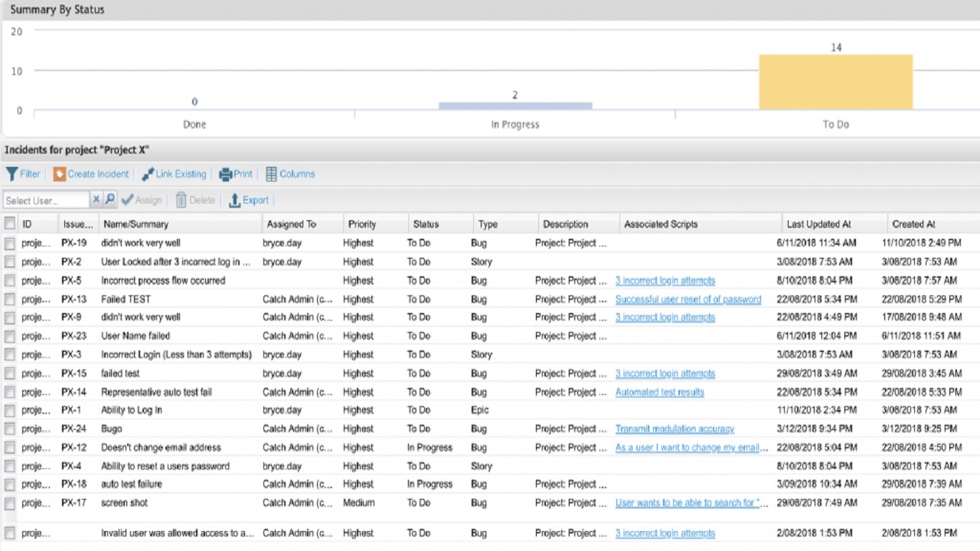Click the To Do bar in status chart
The height and width of the screenshot is (551, 980).
click(835, 82)
